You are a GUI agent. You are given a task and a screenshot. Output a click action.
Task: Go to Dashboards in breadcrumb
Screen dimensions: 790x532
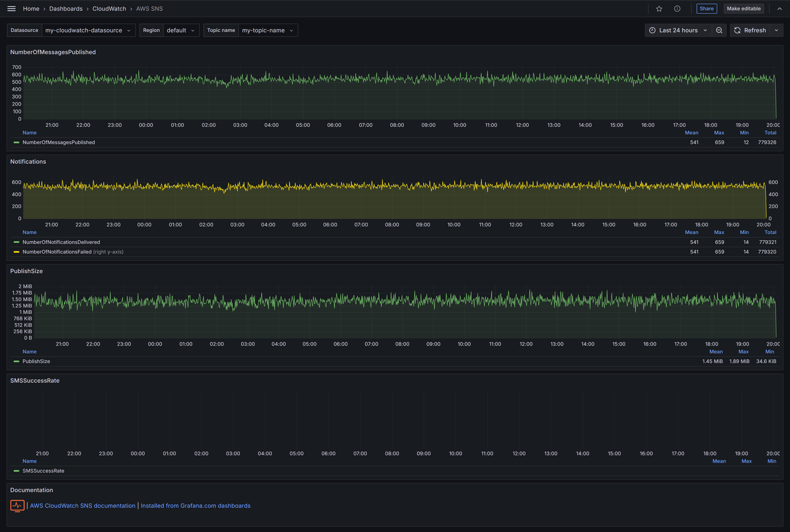coord(66,8)
